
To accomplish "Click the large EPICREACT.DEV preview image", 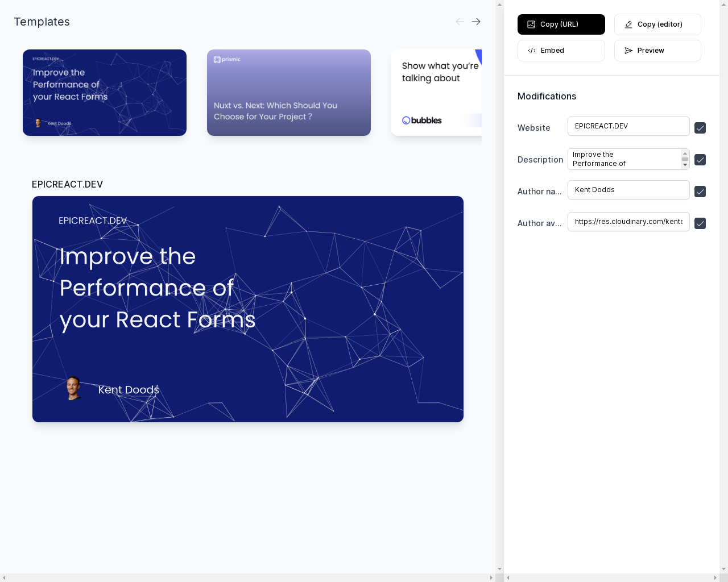I will 248,309.
